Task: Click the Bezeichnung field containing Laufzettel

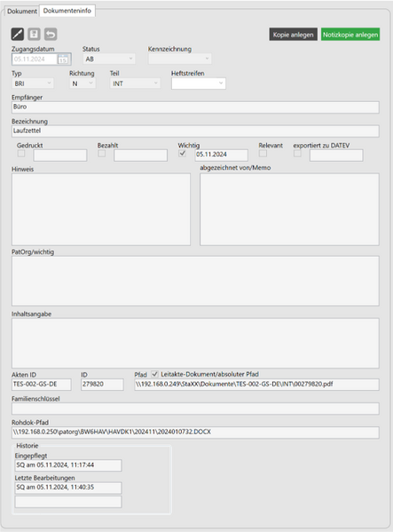Action: (195, 131)
